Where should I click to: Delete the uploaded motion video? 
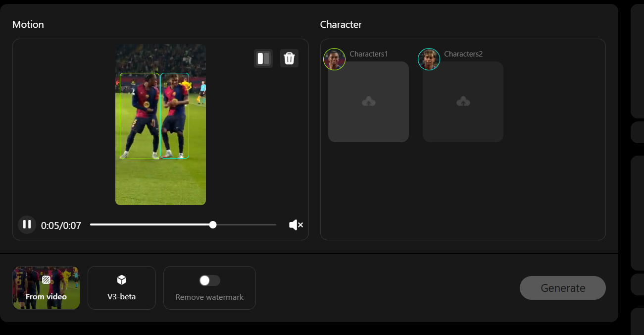click(x=289, y=58)
